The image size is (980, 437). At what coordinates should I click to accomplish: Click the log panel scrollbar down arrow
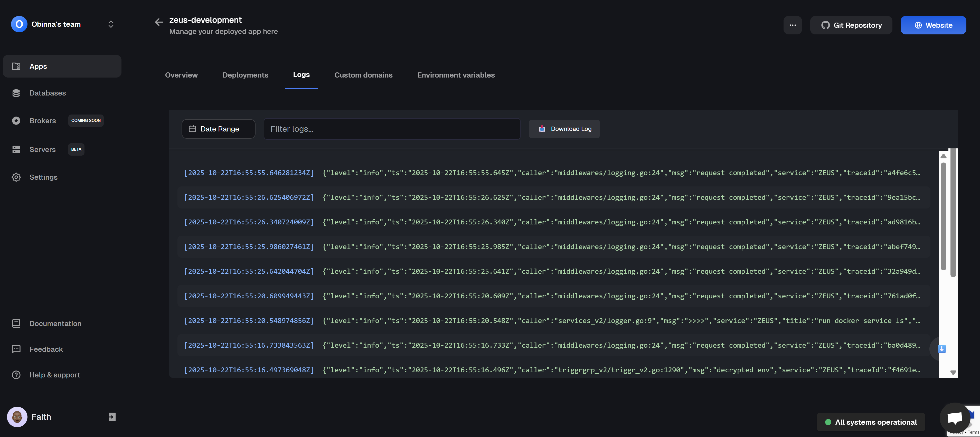(x=953, y=373)
